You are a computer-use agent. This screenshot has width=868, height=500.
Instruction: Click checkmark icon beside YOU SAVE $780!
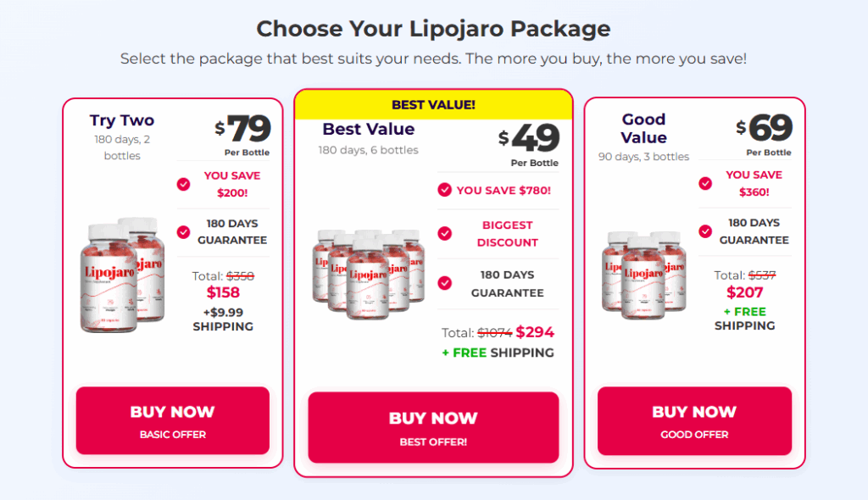[x=444, y=190]
